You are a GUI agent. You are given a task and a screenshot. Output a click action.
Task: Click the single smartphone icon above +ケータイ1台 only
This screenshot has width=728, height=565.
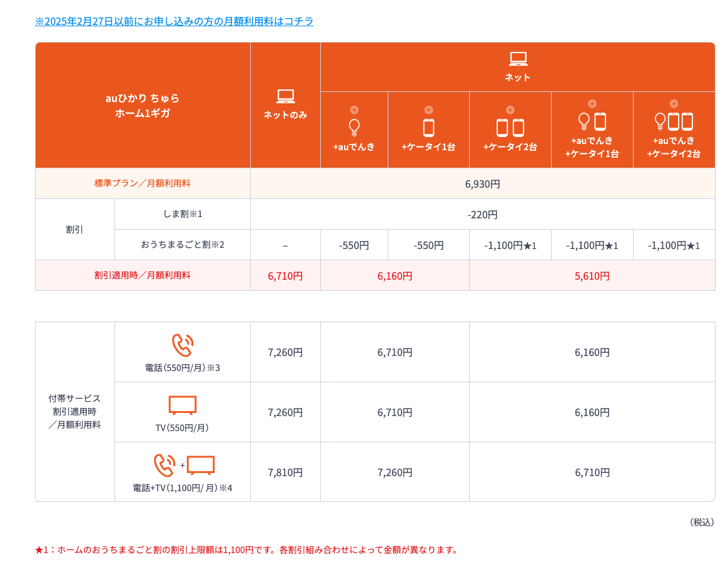(428, 128)
